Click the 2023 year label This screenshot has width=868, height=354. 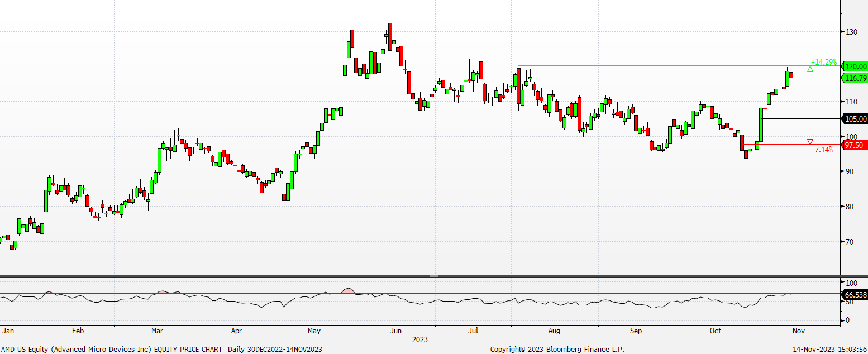click(x=419, y=339)
